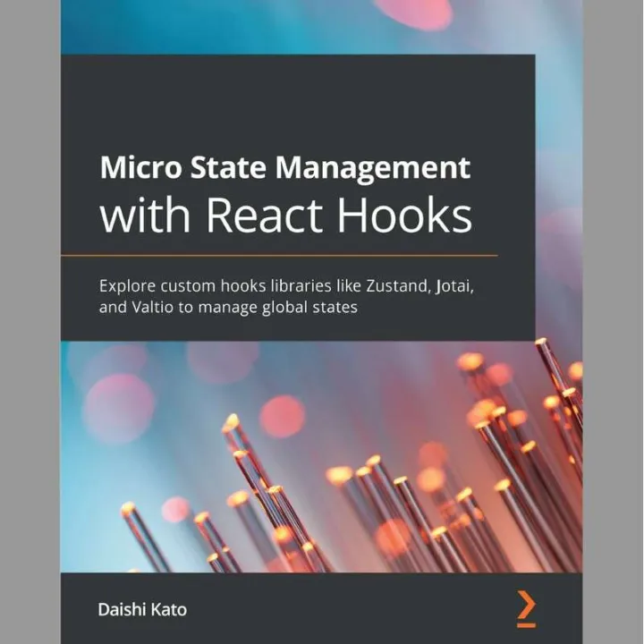
Task: Click the Packt logo on the cover
Action: (526, 609)
